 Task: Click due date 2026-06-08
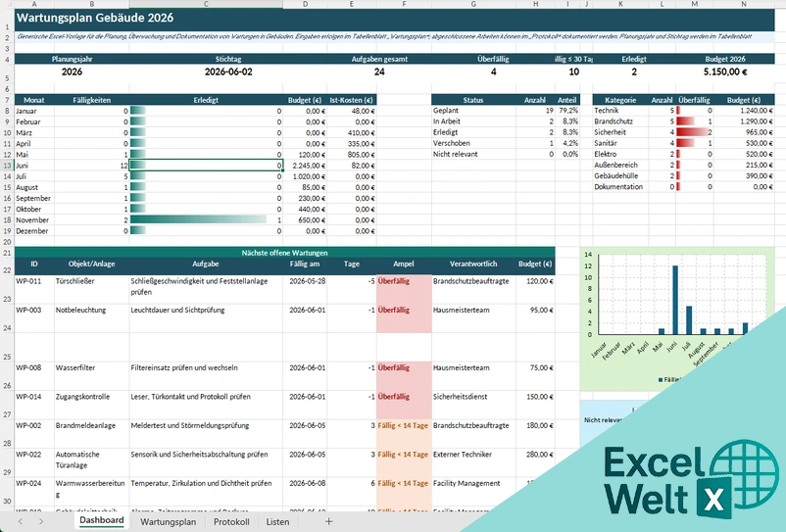point(305,492)
